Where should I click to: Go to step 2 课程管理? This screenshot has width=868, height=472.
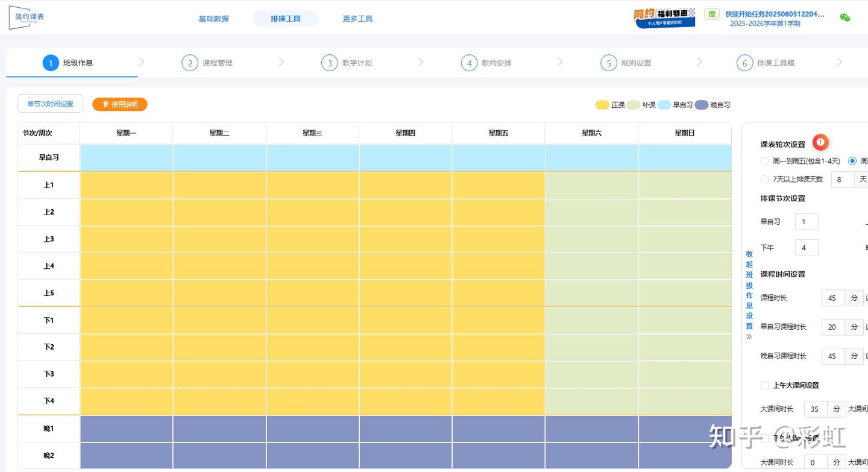pyautogui.click(x=207, y=63)
